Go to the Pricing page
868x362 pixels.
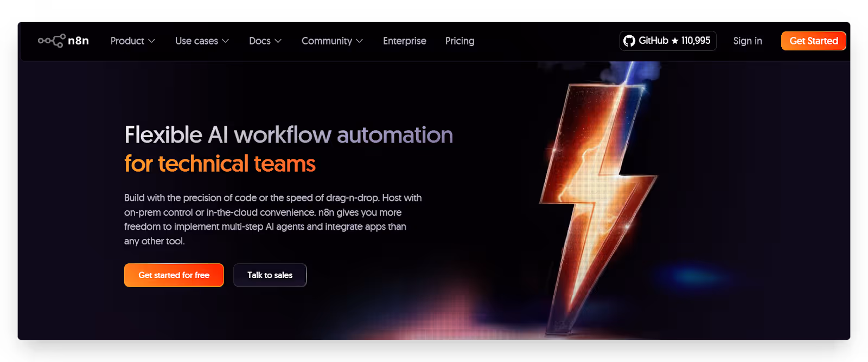(460, 41)
